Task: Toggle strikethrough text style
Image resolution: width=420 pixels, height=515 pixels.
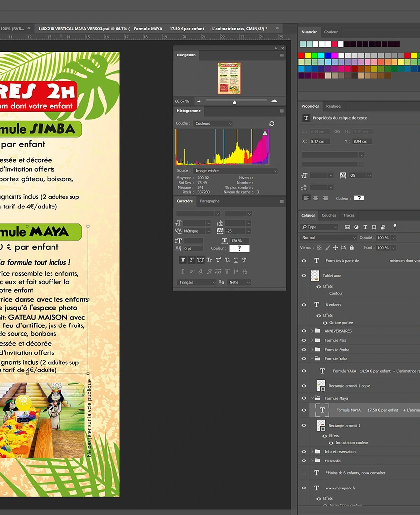Action: [244, 260]
